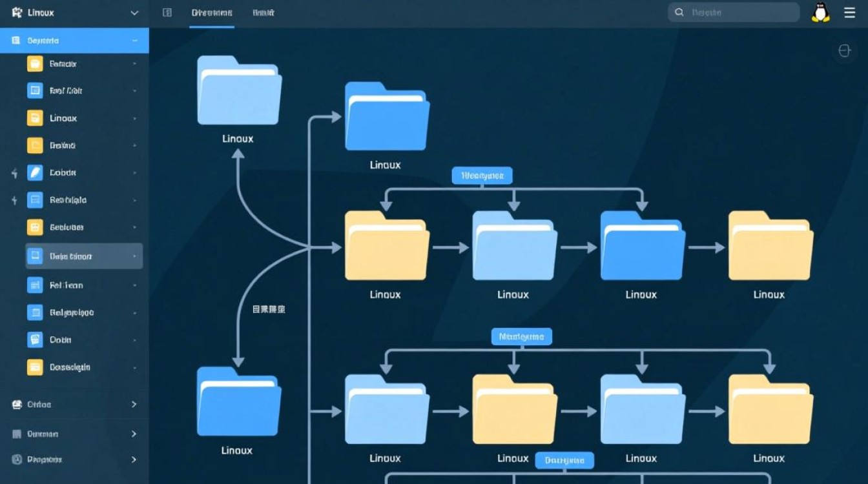Open the circle tool icon above the diagram

click(845, 50)
